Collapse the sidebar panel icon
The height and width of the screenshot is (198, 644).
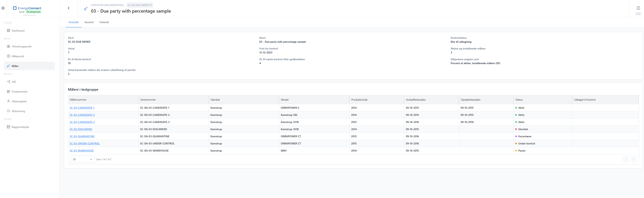3,8
